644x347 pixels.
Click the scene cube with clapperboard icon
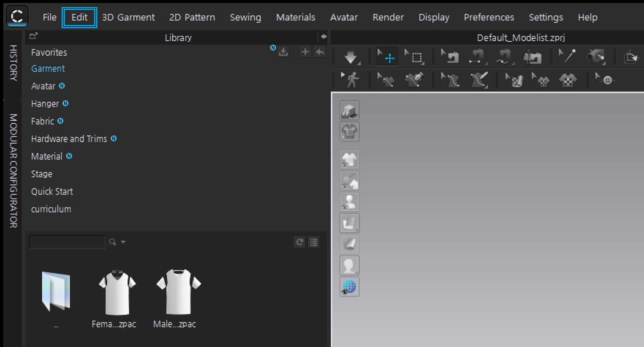coord(349,110)
